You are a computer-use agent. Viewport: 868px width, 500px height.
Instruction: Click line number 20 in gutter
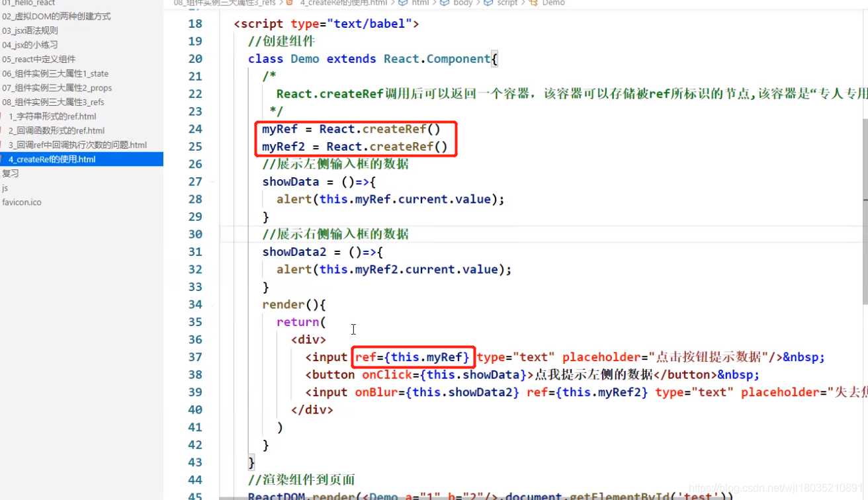195,59
